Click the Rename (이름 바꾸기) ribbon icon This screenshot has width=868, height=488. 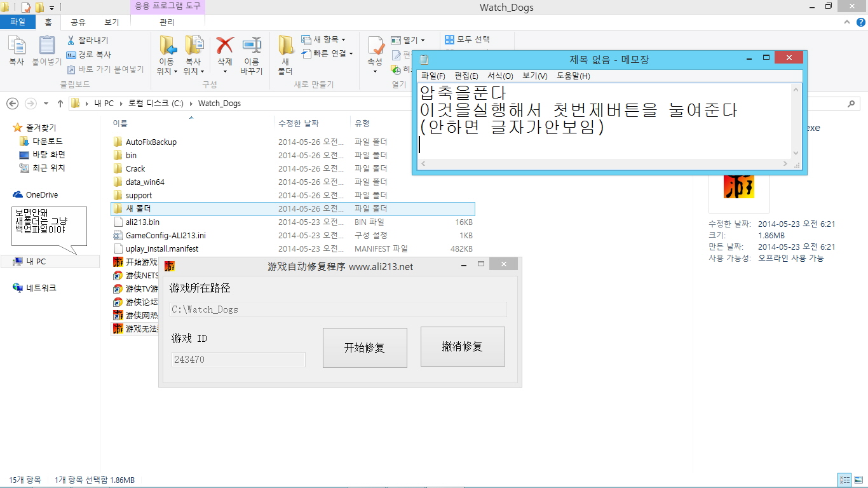tap(252, 47)
